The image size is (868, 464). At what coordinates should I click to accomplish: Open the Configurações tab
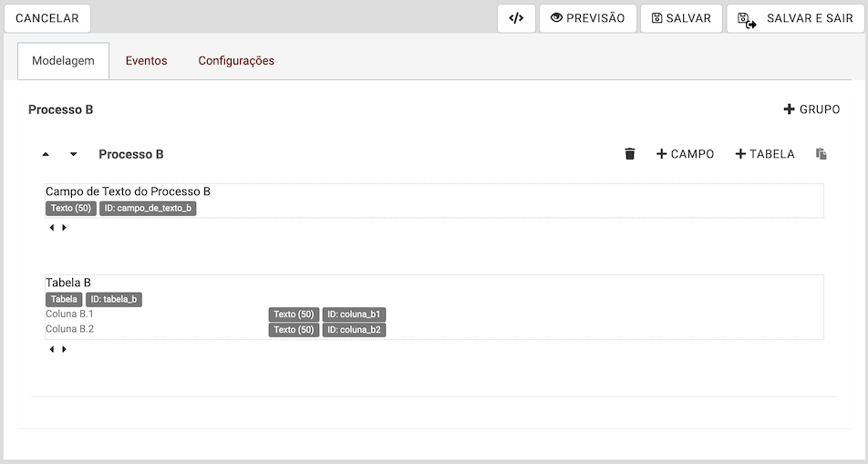236,61
